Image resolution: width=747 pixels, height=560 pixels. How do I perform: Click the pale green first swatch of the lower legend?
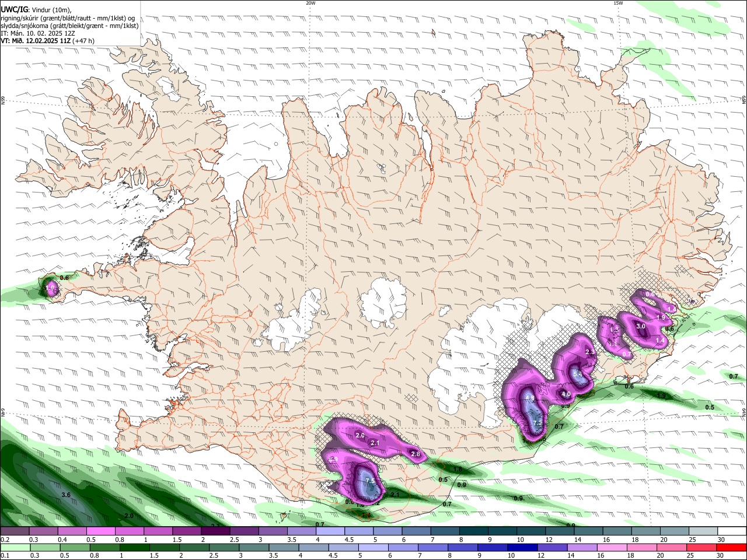(x=15, y=548)
